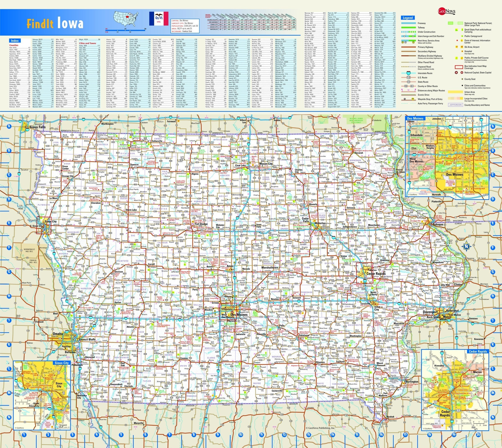The width and height of the screenshot is (502, 448).
Task: Click the Decorah city label on the map
Action: point(359,153)
